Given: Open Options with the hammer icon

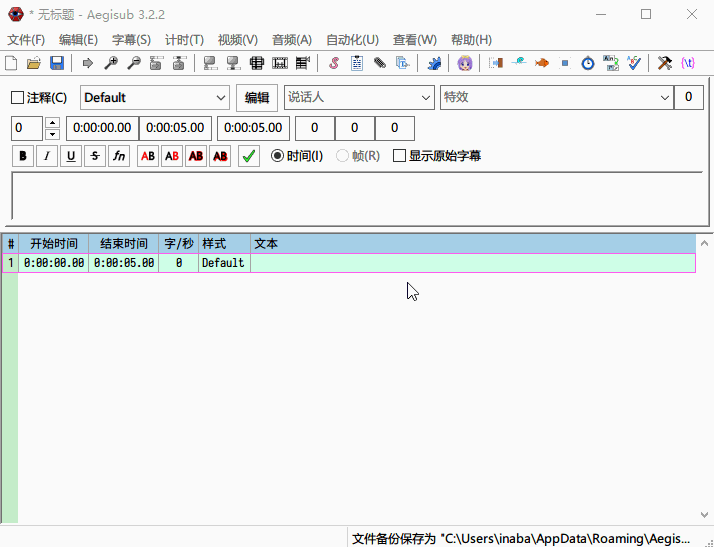Looking at the screenshot, I should pyautogui.click(x=665, y=63).
